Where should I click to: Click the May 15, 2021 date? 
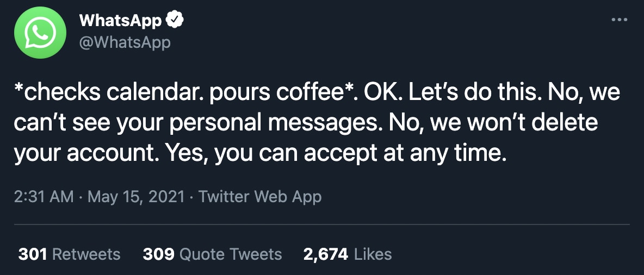pos(136,196)
